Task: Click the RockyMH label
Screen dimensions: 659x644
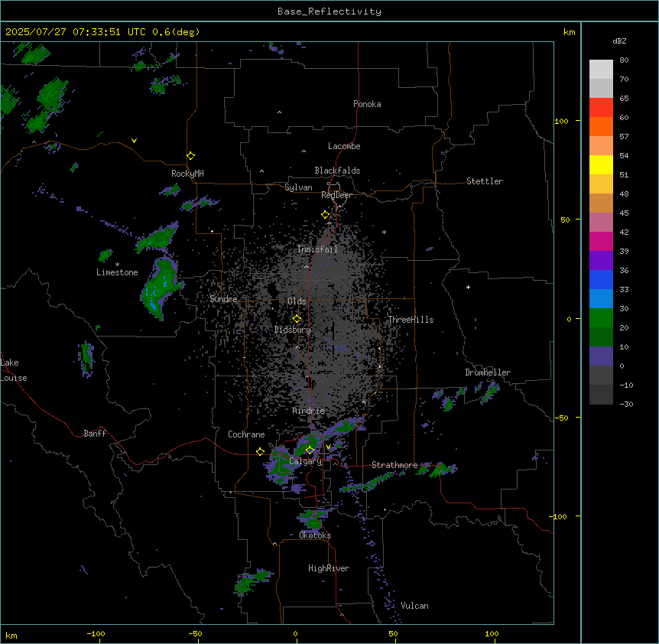Action: pyautogui.click(x=187, y=174)
